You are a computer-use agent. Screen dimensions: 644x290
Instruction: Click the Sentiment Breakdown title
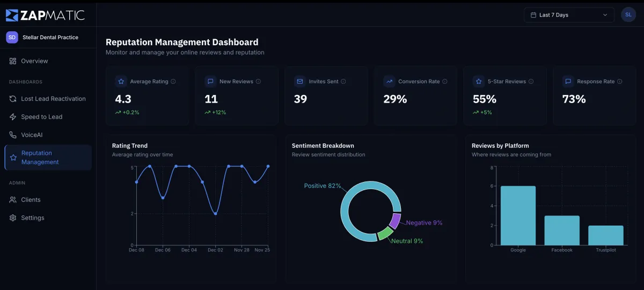coord(323,146)
